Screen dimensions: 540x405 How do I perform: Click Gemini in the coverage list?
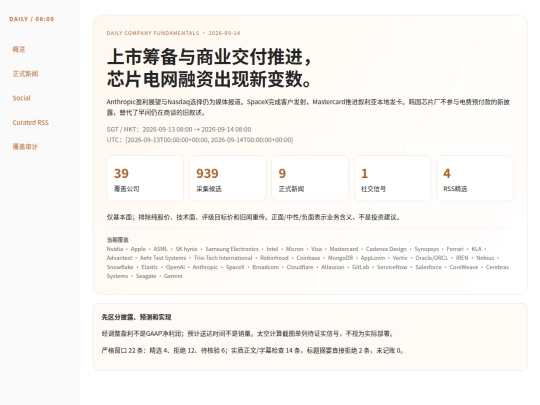tap(173, 276)
